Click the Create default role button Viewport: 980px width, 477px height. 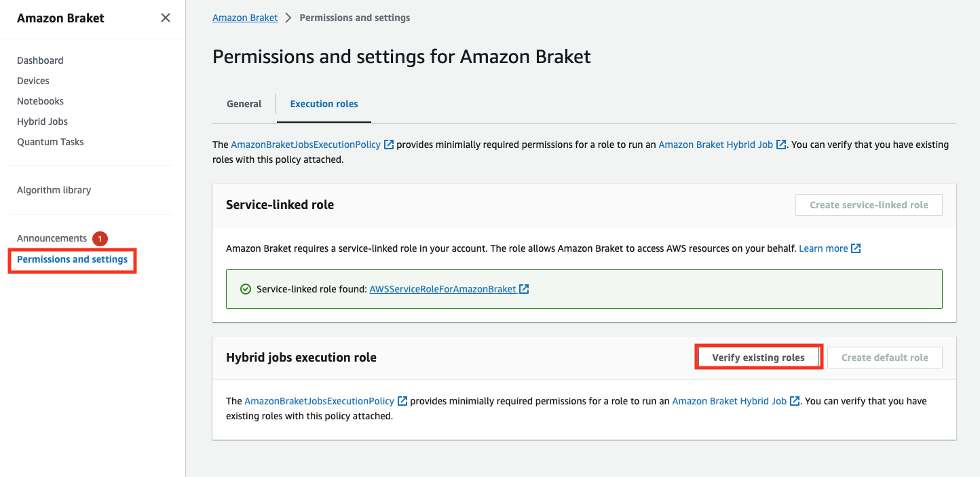(x=884, y=356)
